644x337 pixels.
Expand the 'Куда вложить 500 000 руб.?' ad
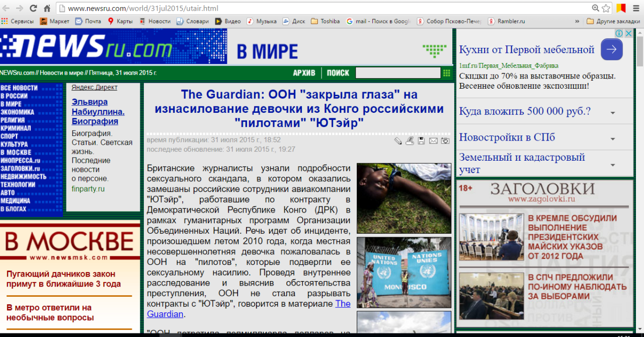pos(613,113)
